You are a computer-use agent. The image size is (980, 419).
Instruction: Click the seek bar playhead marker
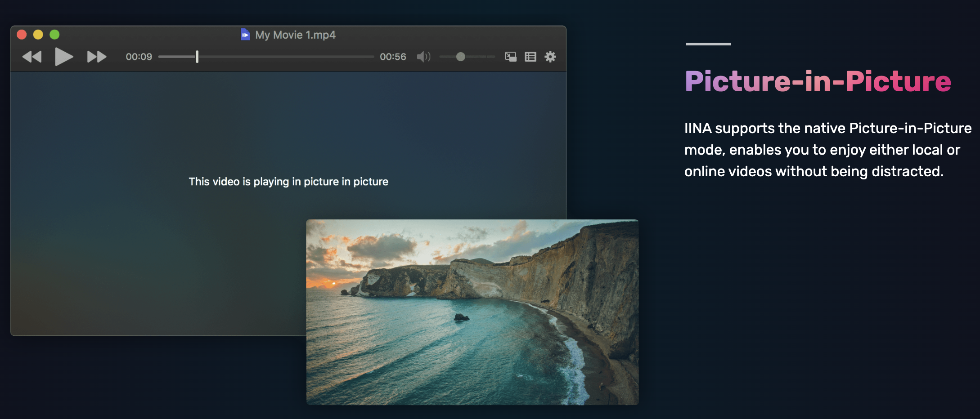197,57
